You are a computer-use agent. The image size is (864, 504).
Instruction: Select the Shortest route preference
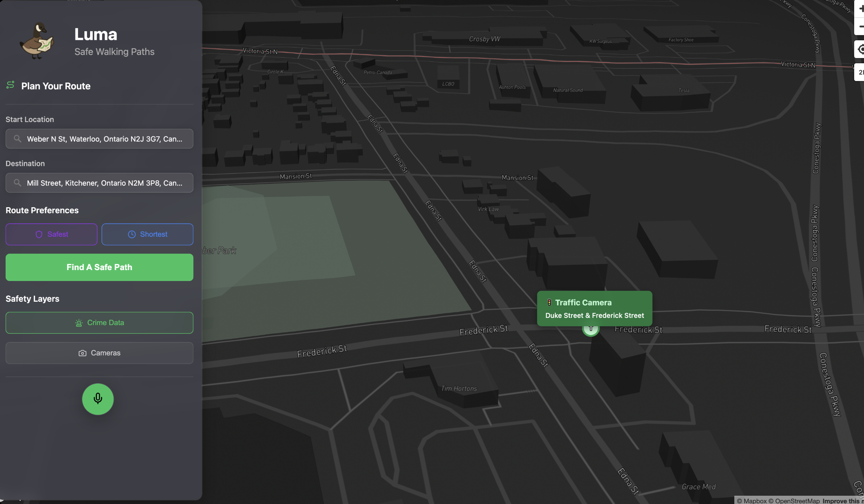click(x=147, y=234)
